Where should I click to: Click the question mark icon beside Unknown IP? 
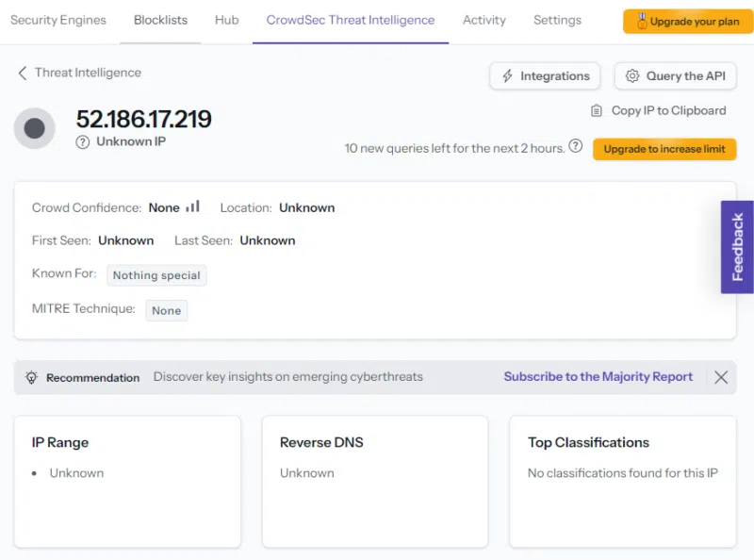83,141
